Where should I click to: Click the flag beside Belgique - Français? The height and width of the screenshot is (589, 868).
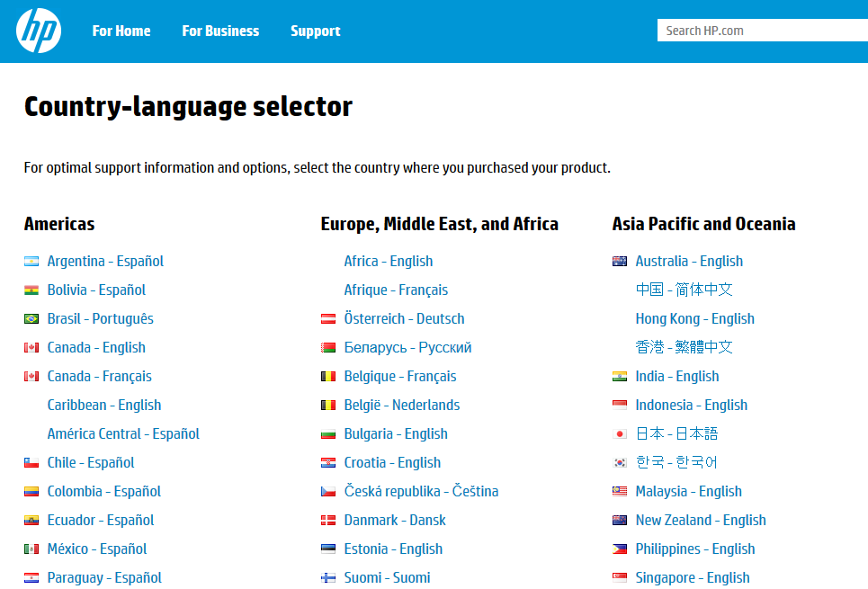pyautogui.click(x=328, y=377)
